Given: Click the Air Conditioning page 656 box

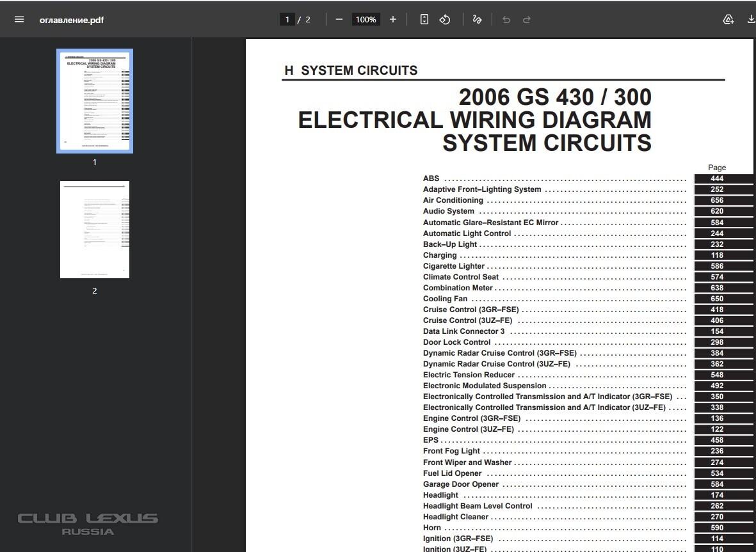Looking at the screenshot, I should pos(717,200).
